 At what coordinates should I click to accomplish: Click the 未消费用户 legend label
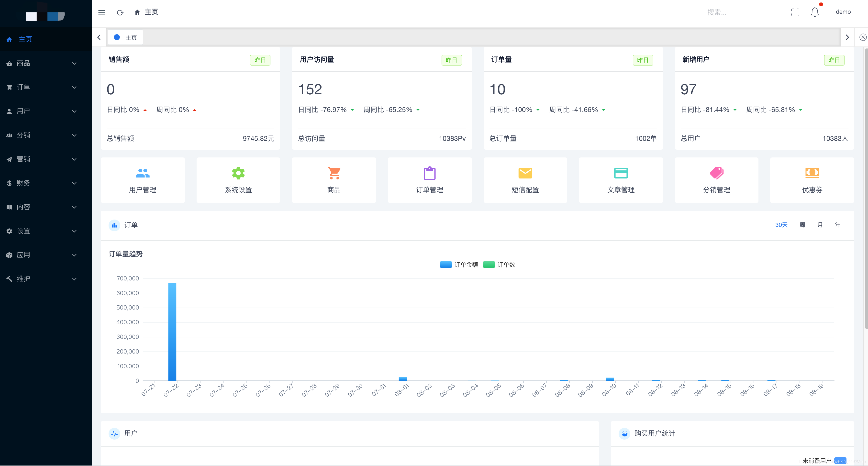817,461
